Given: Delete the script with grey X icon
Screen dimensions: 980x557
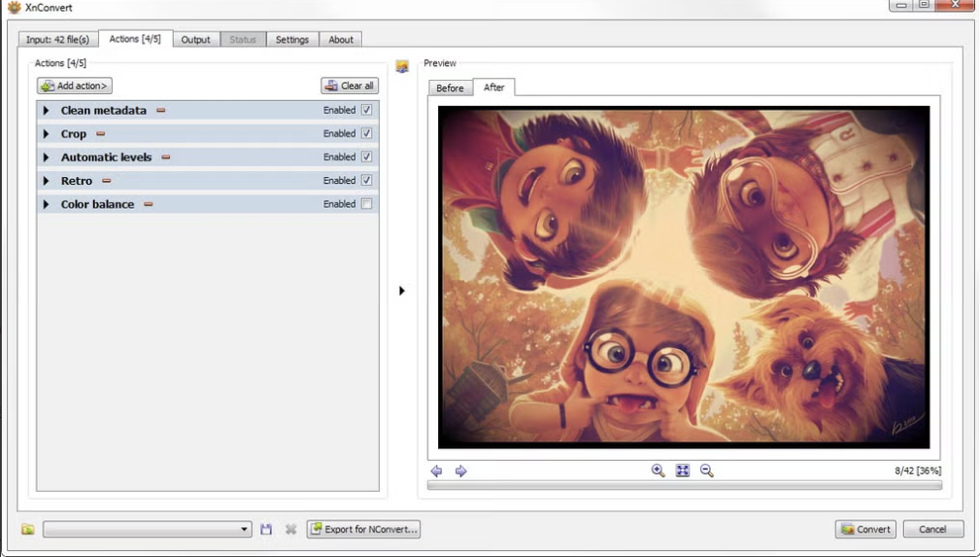Looking at the screenshot, I should [290, 530].
